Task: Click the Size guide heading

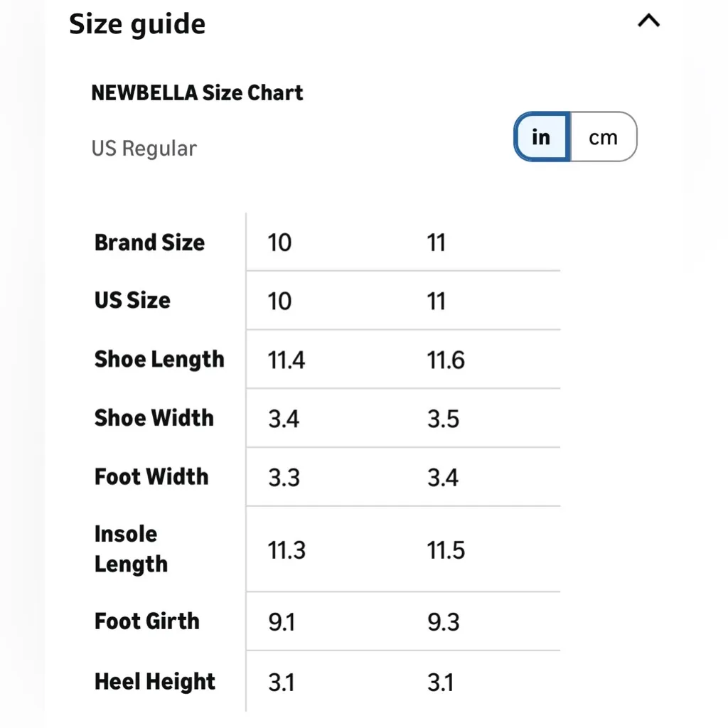Action: click(136, 23)
